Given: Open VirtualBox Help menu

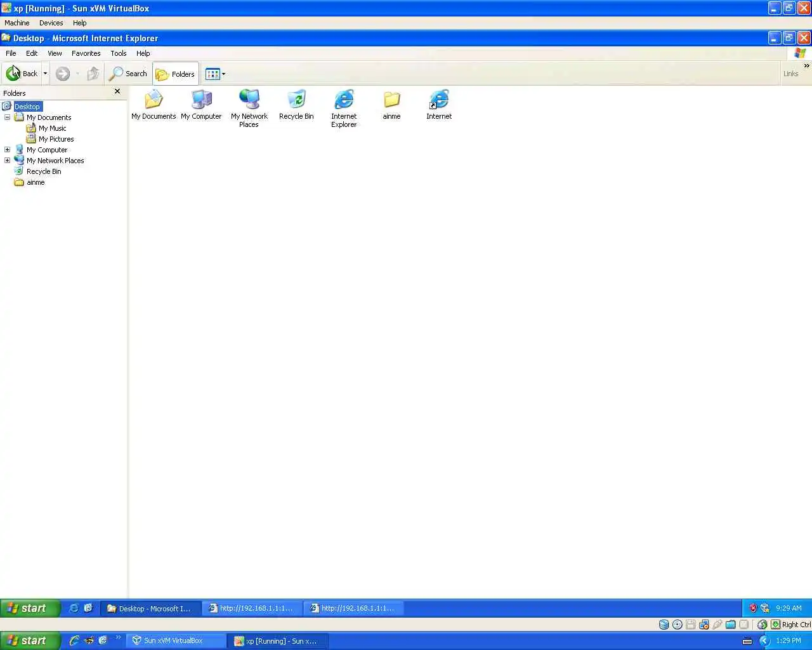Looking at the screenshot, I should (79, 23).
